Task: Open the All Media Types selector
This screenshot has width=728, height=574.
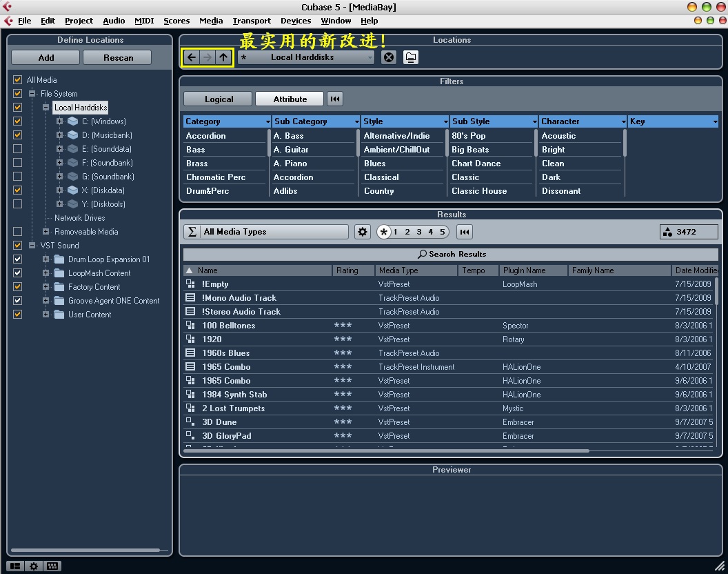Action: [266, 231]
